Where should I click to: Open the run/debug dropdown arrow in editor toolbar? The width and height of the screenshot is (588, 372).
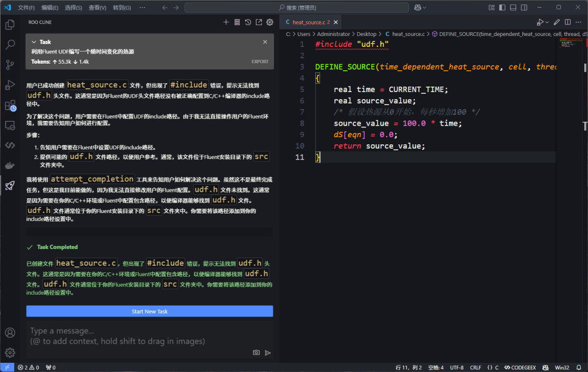(547, 22)
